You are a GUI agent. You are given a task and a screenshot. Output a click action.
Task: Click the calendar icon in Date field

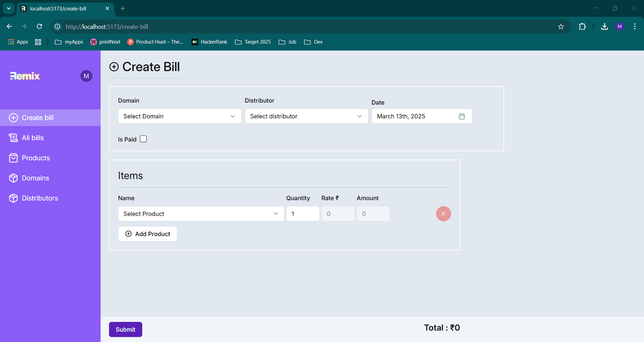[x=462, y=116]
